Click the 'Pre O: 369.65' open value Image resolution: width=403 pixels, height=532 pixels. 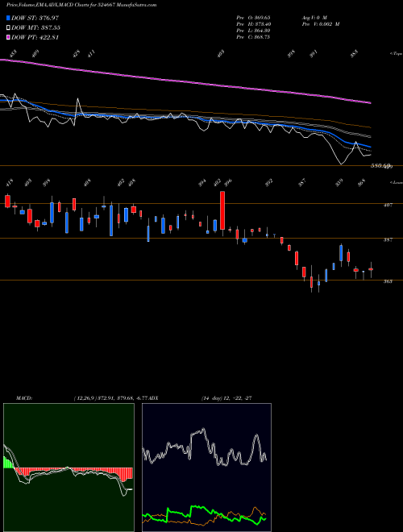coord(253,18)
